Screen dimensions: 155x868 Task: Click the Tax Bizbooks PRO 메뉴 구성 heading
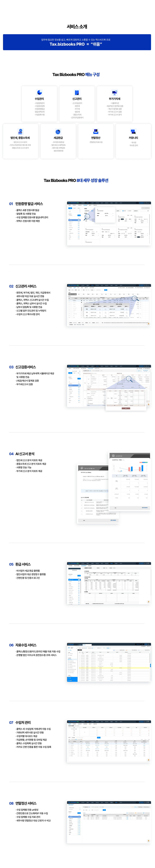tap(76, 74)
